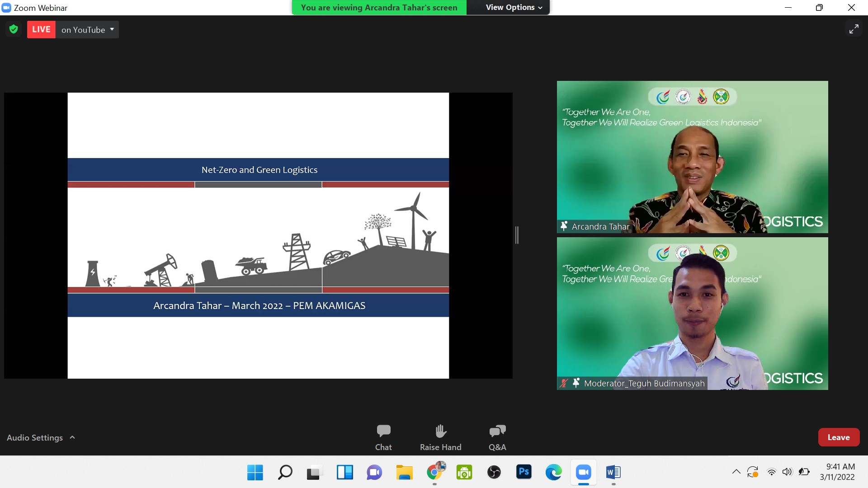Open the on YouTube live stream dropdown

tap(87, 29)
